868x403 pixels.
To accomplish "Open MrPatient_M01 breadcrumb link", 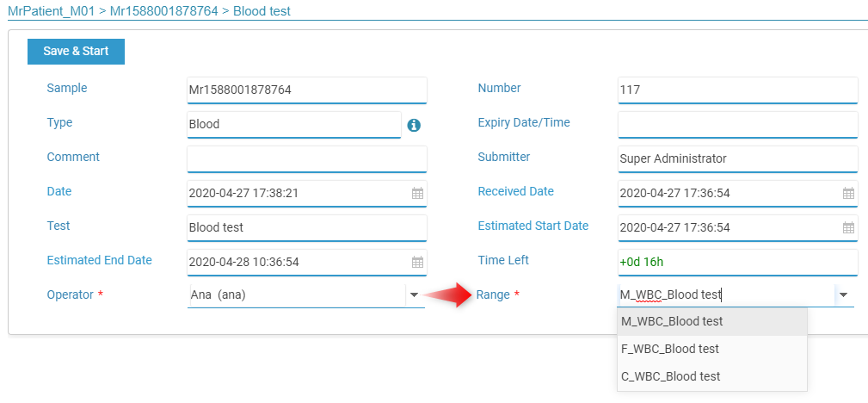I will (51, 11).
